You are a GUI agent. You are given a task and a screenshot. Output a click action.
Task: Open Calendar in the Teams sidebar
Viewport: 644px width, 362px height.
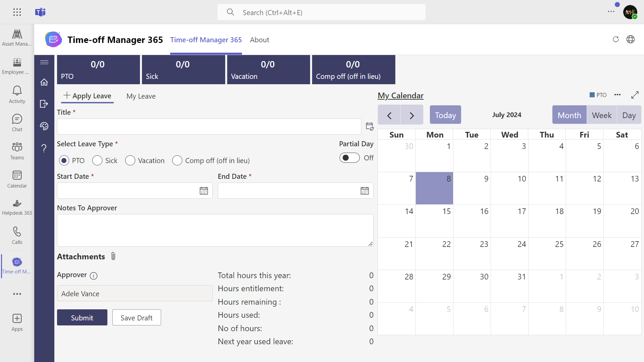17,179
